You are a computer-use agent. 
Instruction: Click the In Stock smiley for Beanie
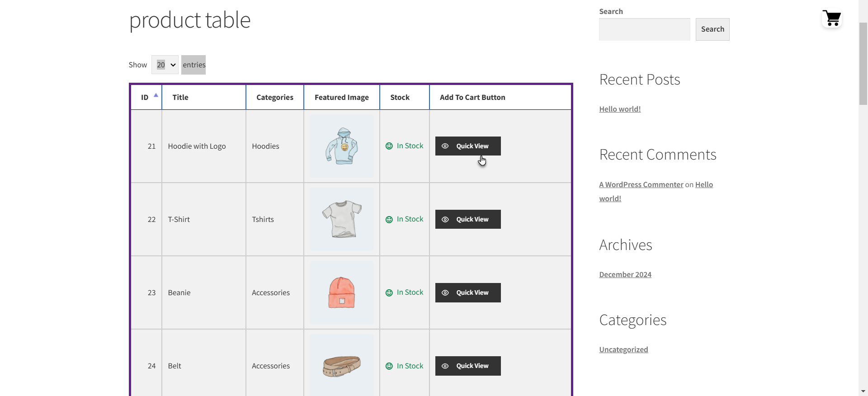tap(389, 293)
